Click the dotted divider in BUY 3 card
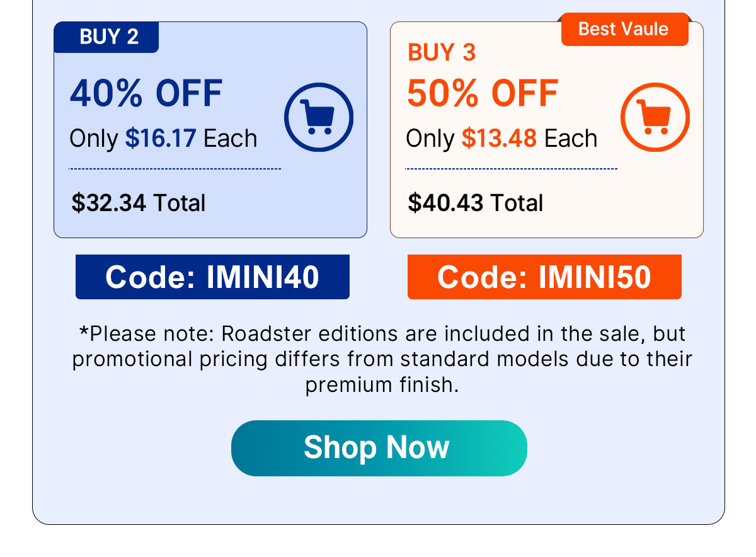 click(x=512, y=169)
